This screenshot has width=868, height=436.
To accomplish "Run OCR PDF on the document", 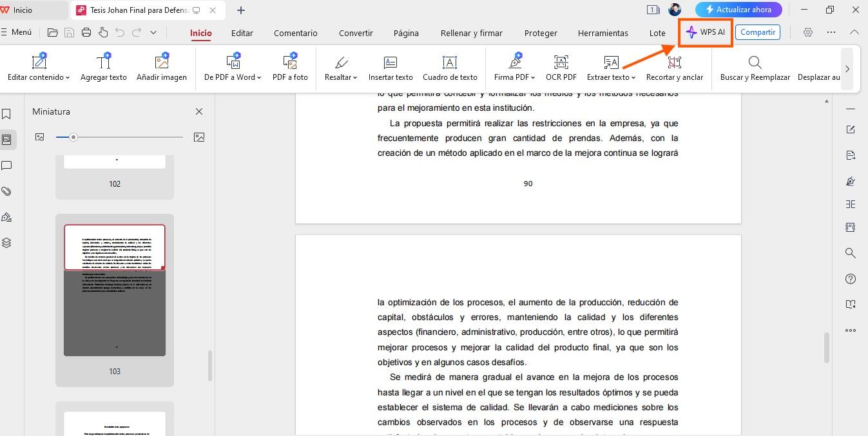I will (x=560, y=68).
